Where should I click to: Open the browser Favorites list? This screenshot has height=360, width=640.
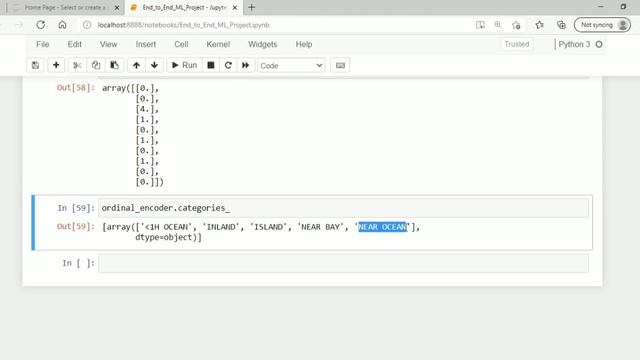[x=540, y=25]
